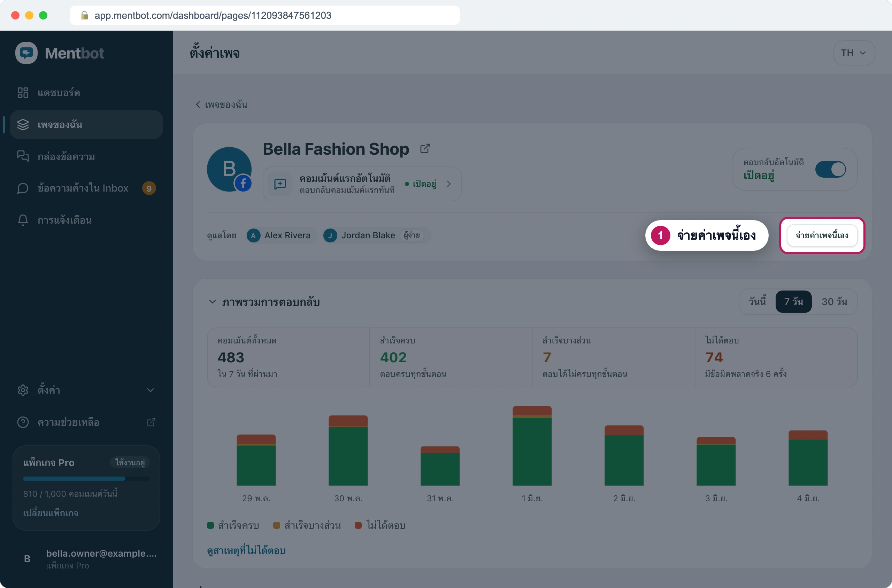Open คอมเมนต์แรกอัตโนมัติ settings via right chevron
Image resolution: width=892 pixels, height=588 pixels.
[x=449, y=184]
